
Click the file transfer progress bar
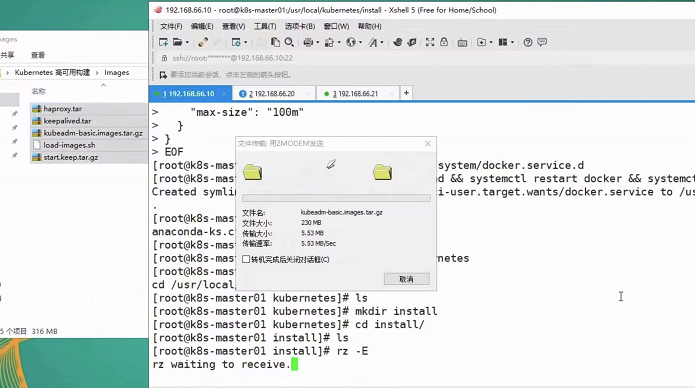point(336,198)
